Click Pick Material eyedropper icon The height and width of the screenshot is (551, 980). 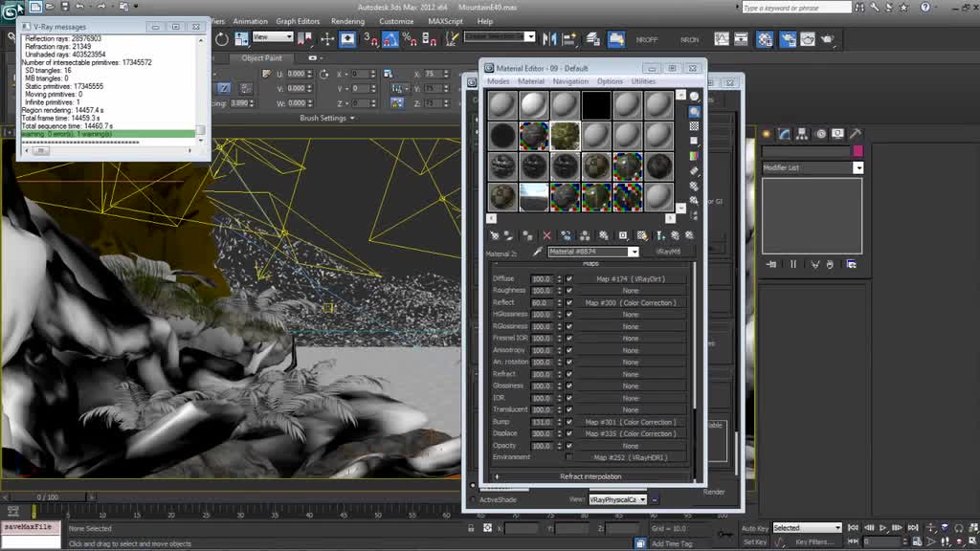pos(538,252)
